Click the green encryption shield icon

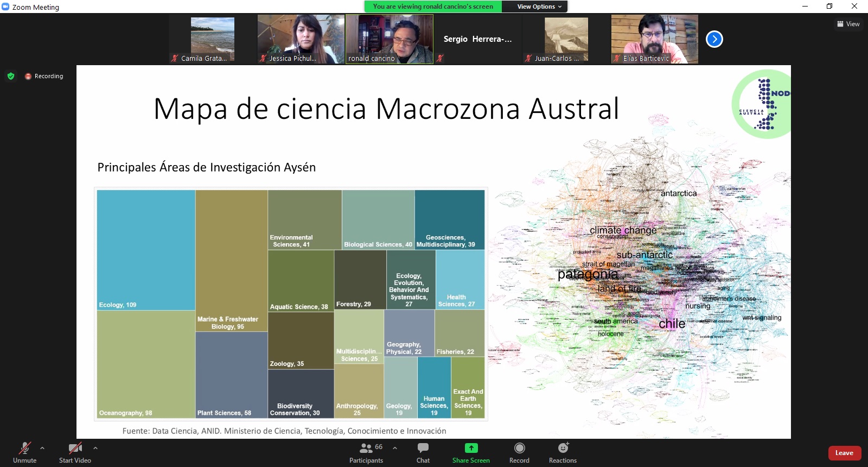click(11, 76)
